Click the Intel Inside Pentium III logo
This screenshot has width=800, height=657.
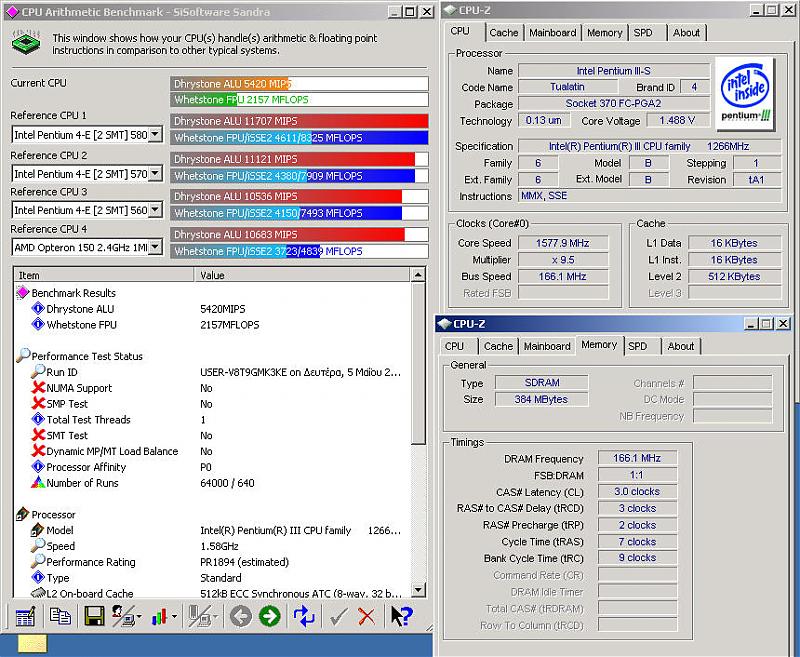[x=745, y=92]
